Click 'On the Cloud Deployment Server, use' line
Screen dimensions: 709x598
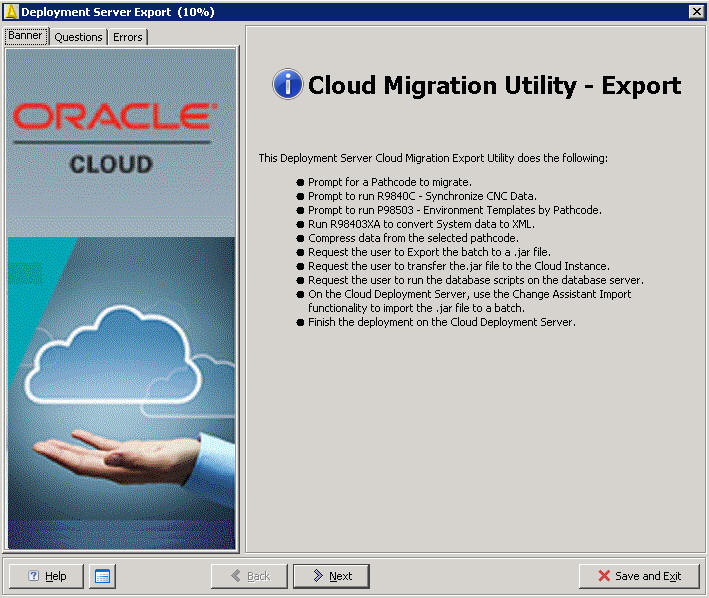tap(469, 301)
